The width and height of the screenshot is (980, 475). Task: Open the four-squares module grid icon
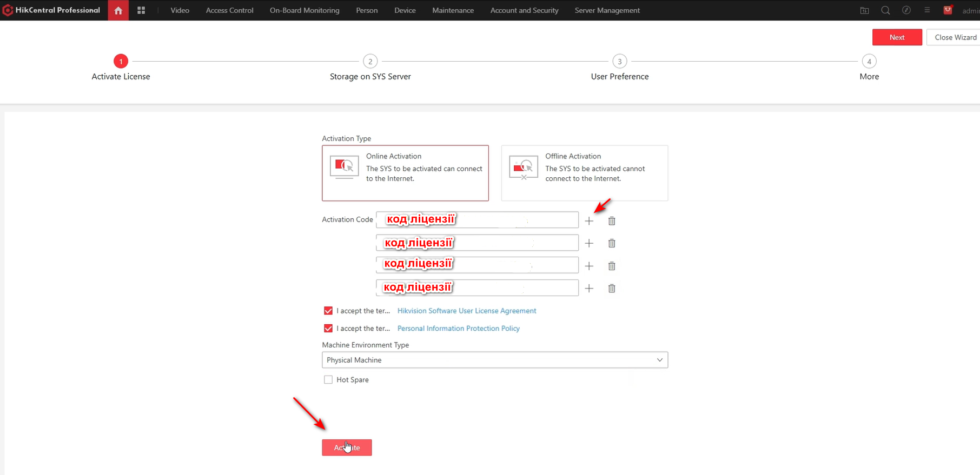tap(141, 10)
